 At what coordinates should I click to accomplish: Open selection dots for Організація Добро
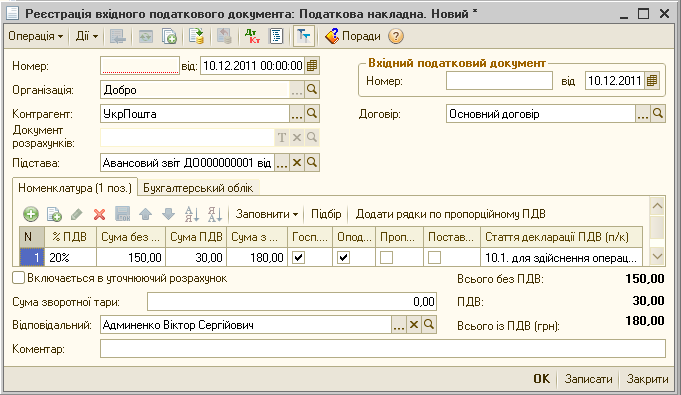[x=297, y=90]
